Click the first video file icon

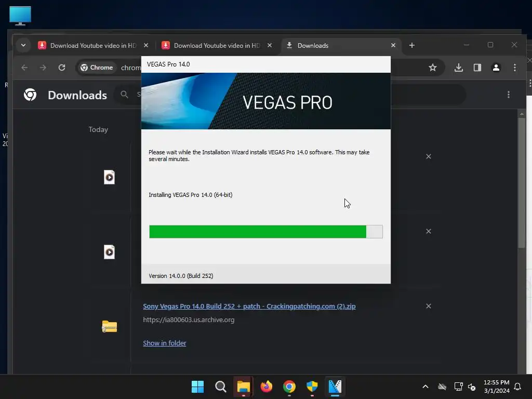click(x=109, y=177)
